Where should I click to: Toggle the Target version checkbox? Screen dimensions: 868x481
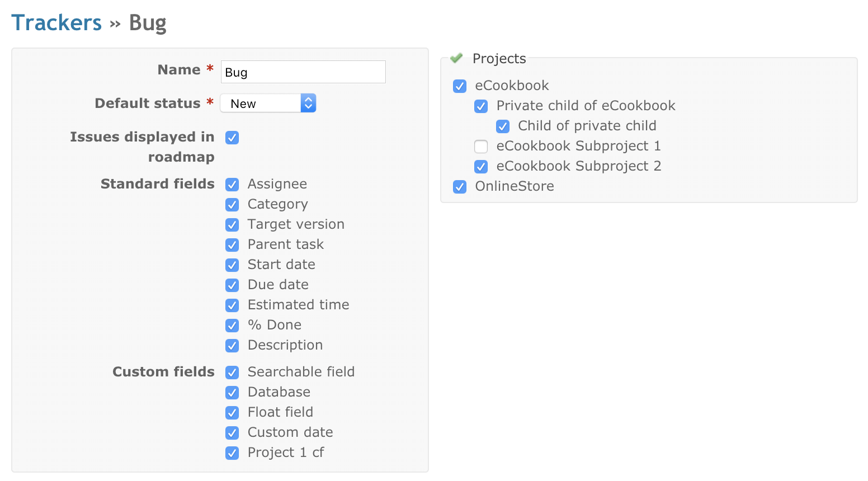coord(232,225)
